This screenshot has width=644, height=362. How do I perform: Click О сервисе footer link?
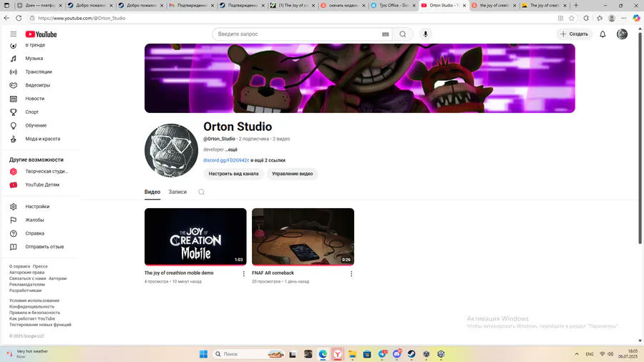(20, 266)
